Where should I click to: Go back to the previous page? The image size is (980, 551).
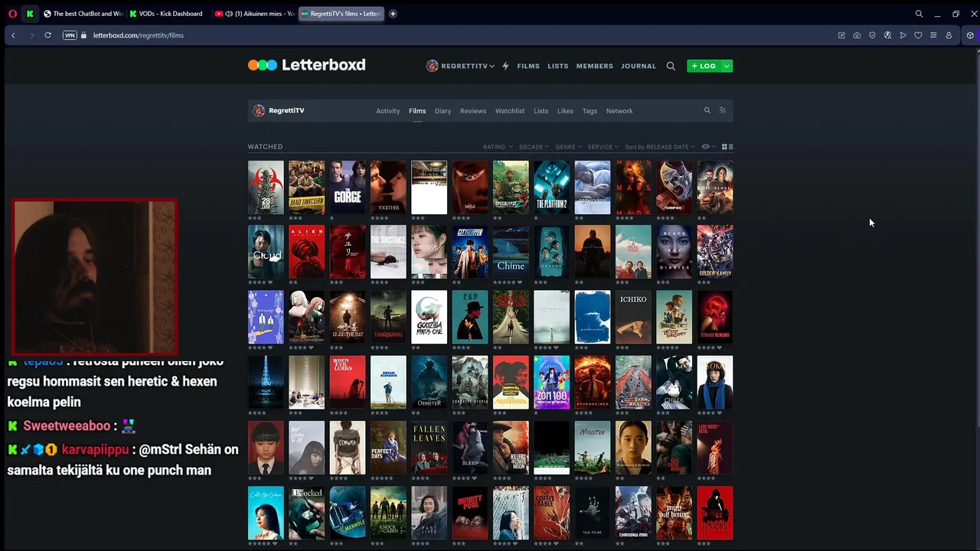(x=13, y=35)
